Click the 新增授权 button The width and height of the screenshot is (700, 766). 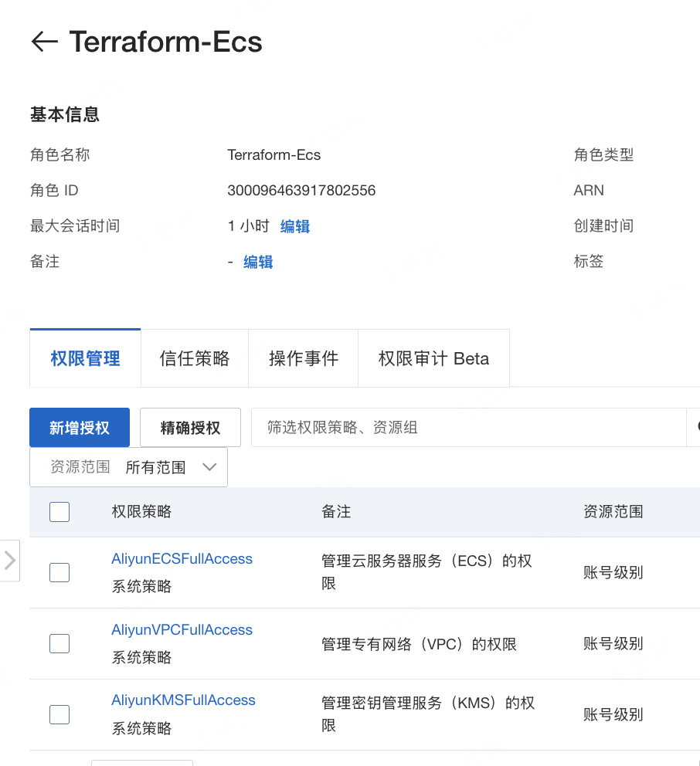pos(80,428)
